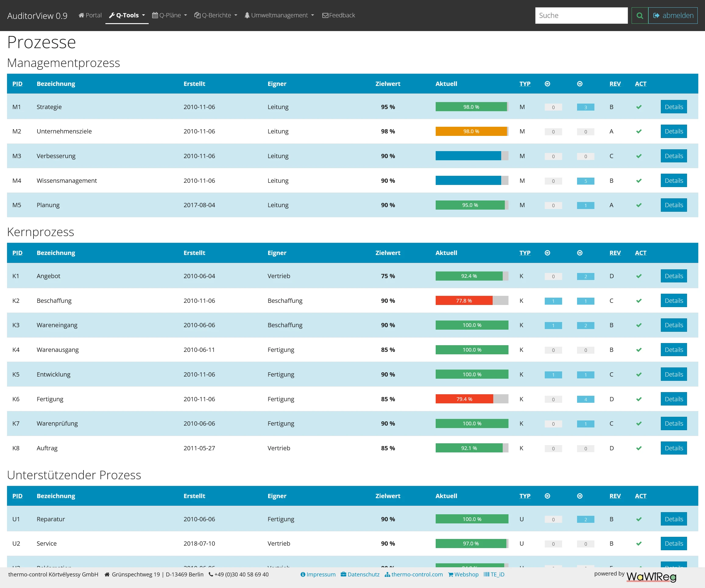
Task: Open the TE_iD barcode link in footer
Action: pos(494,574)
